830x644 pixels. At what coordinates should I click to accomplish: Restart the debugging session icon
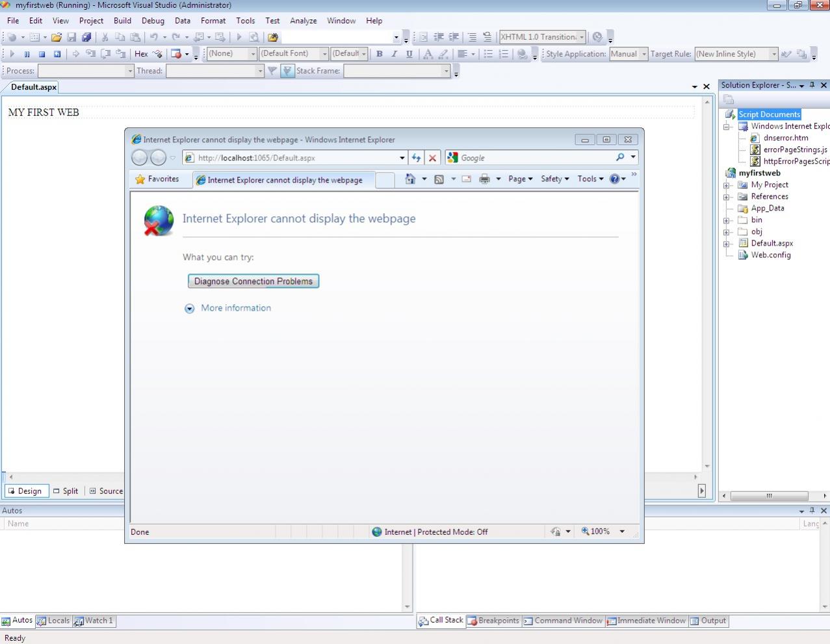[57, 54]
